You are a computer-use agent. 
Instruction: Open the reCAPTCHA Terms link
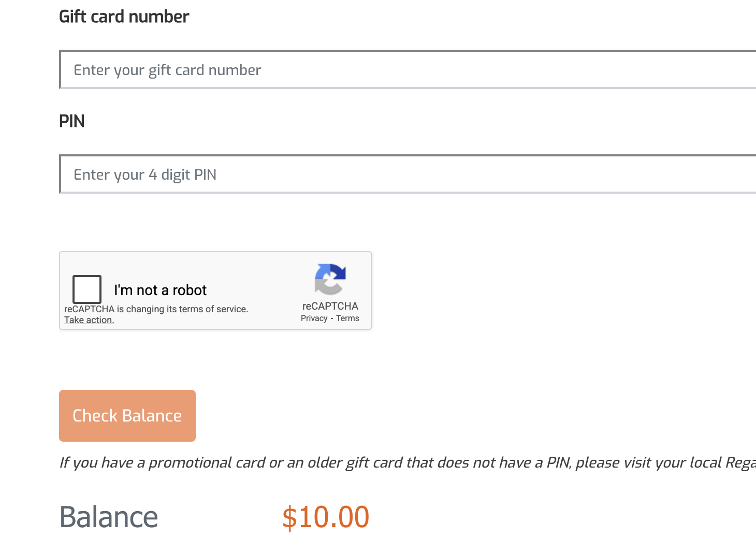click(x=347, y=318)
